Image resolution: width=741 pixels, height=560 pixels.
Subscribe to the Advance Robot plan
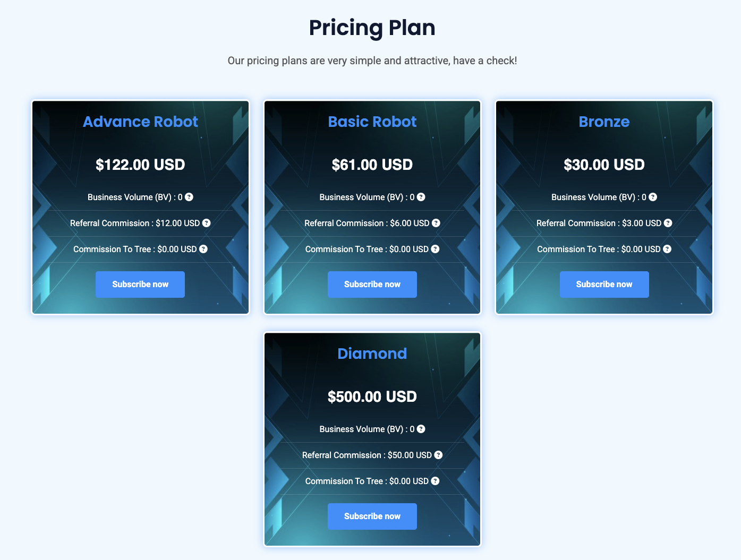[140, 285]
